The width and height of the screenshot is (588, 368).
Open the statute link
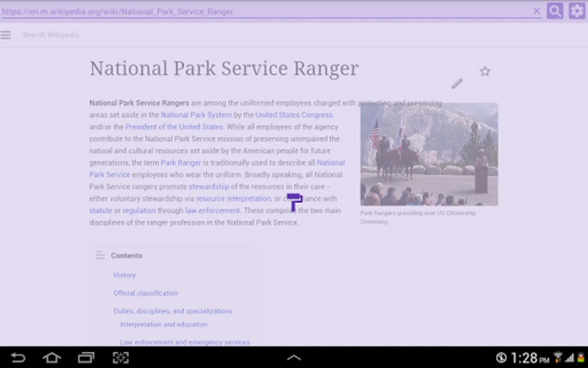(100, 211)
